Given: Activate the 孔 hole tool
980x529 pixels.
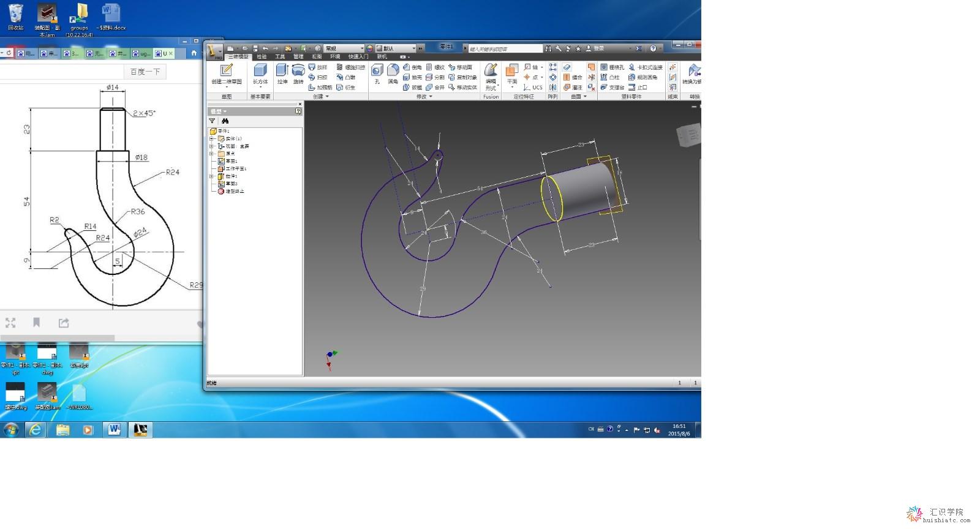Looking at the screenshot, I should pos(377,73).
